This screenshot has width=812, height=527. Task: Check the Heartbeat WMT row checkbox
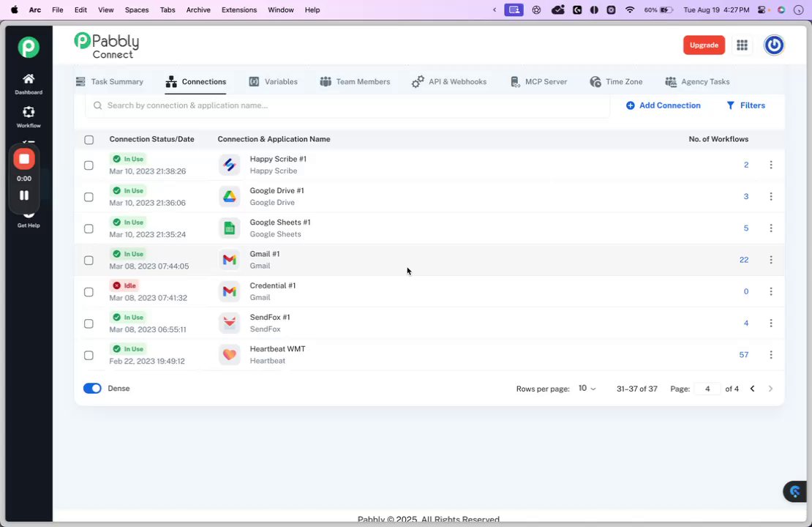tap(89, 355)
